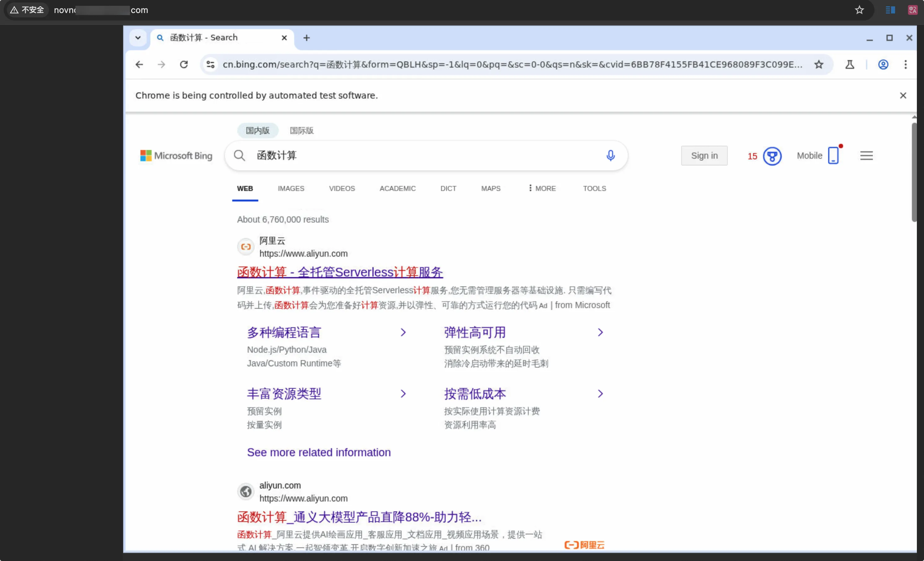Open the Microsoft Rewards trophy icon

click(772, 156)
